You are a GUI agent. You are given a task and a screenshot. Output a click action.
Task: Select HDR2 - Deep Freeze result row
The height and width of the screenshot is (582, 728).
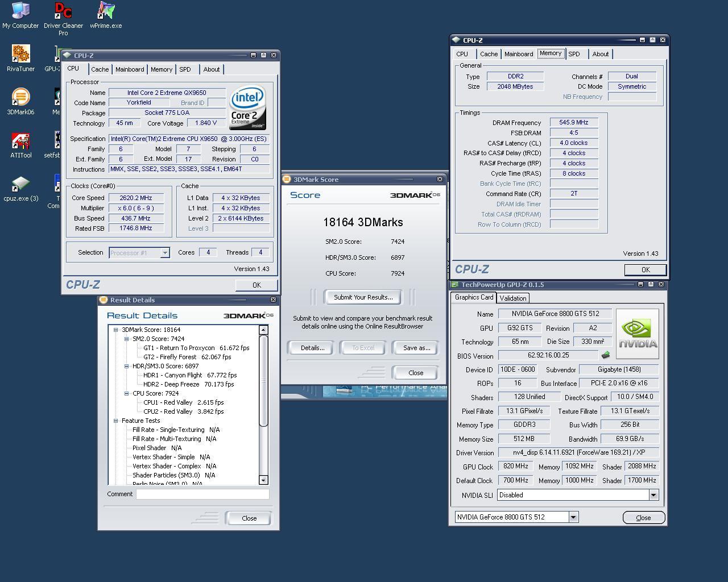click(x=189, y=384)
